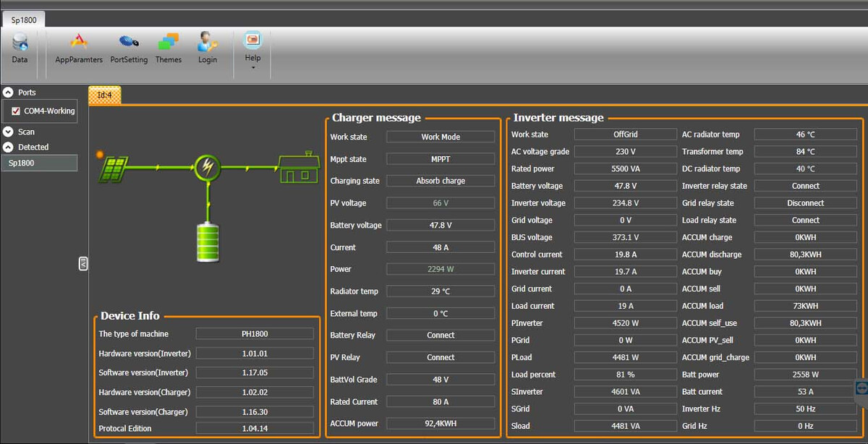Collapse the Detected section

pyautogui.click(x=8, y=147)
